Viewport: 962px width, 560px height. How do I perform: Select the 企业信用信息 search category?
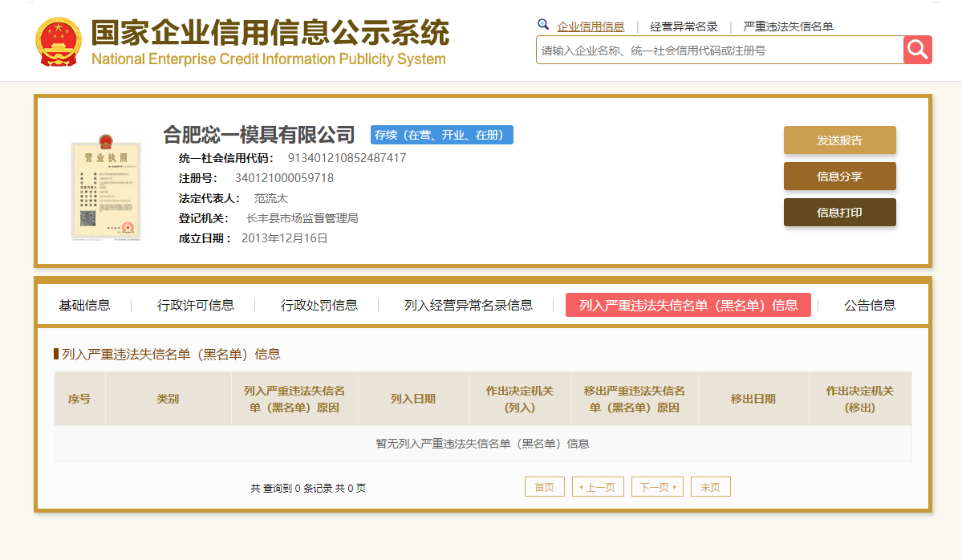tap(591, 26)
